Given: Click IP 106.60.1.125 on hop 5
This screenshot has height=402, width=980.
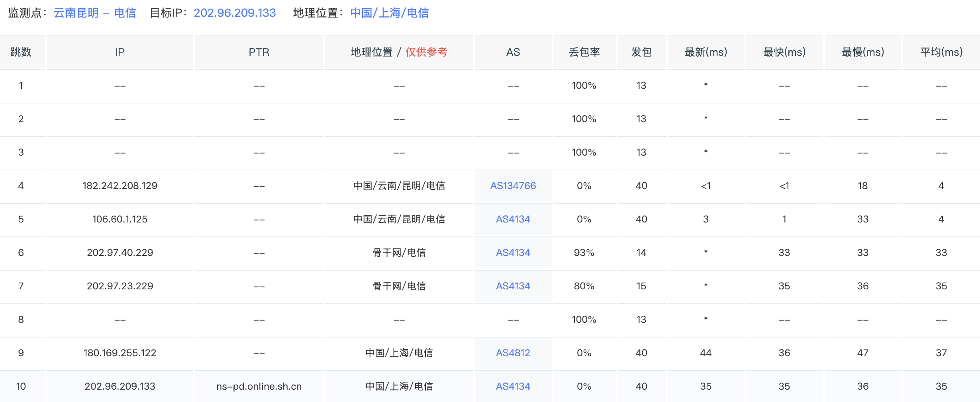Looking at the screenshot, I should tap(120, 219).
